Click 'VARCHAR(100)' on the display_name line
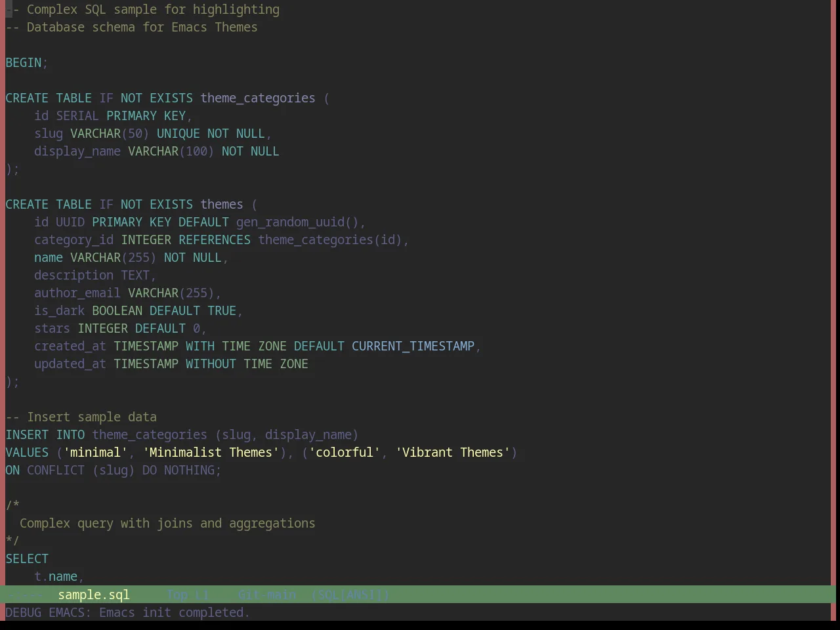The width and height of the screenshot is (840, 630). [171, 152]
